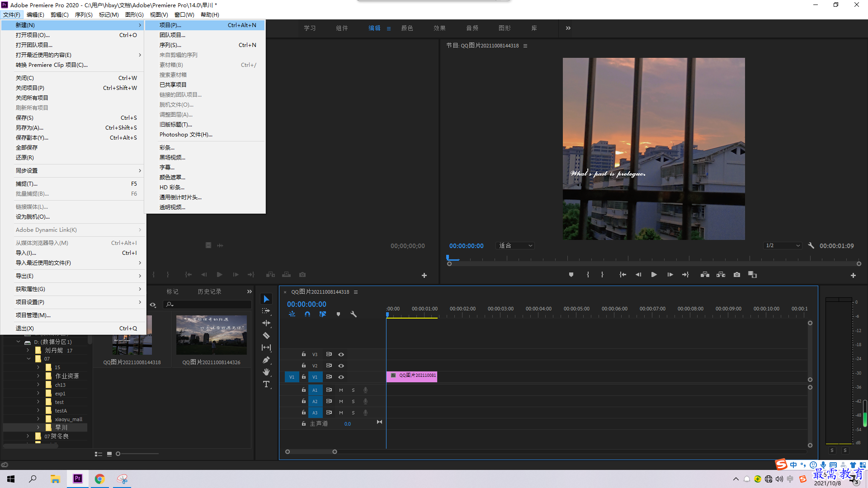Image resolution: width=868 pixels, height=488 pixels.
Task: Select the Razor tool
Action: click(266, 335)
